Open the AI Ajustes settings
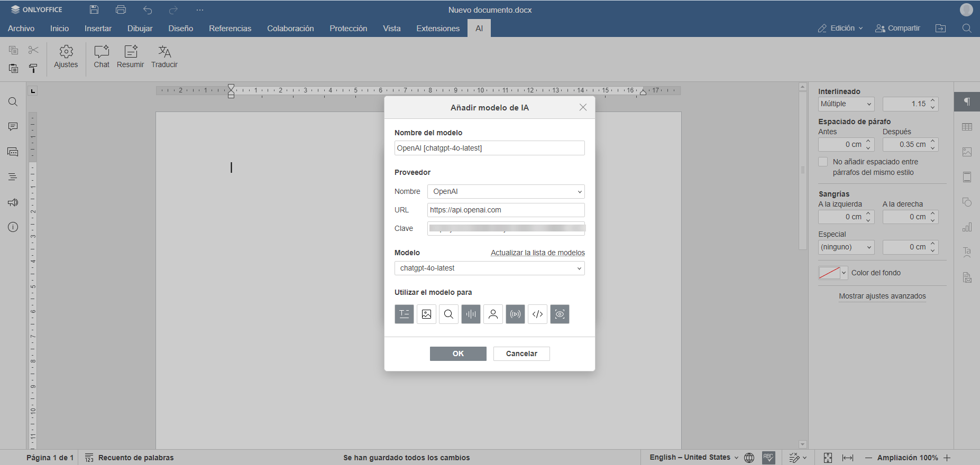This screenshot has height=465, width=980. [66, 57]
